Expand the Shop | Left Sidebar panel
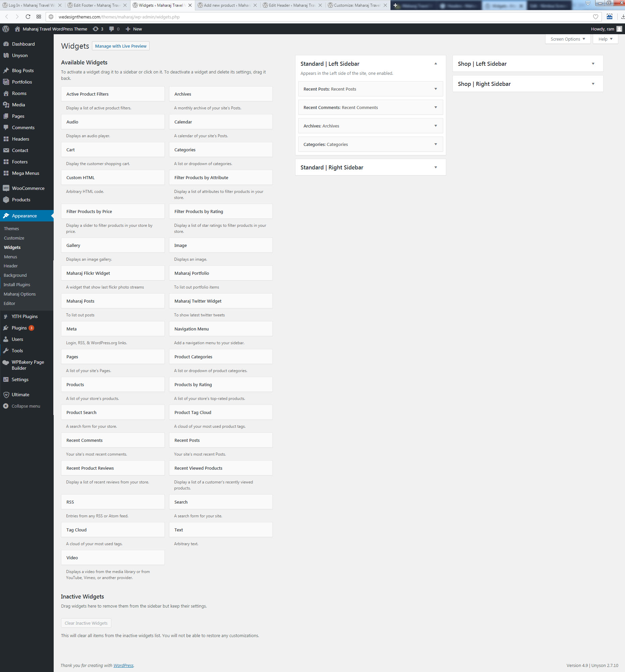 [x=592, y=63]
